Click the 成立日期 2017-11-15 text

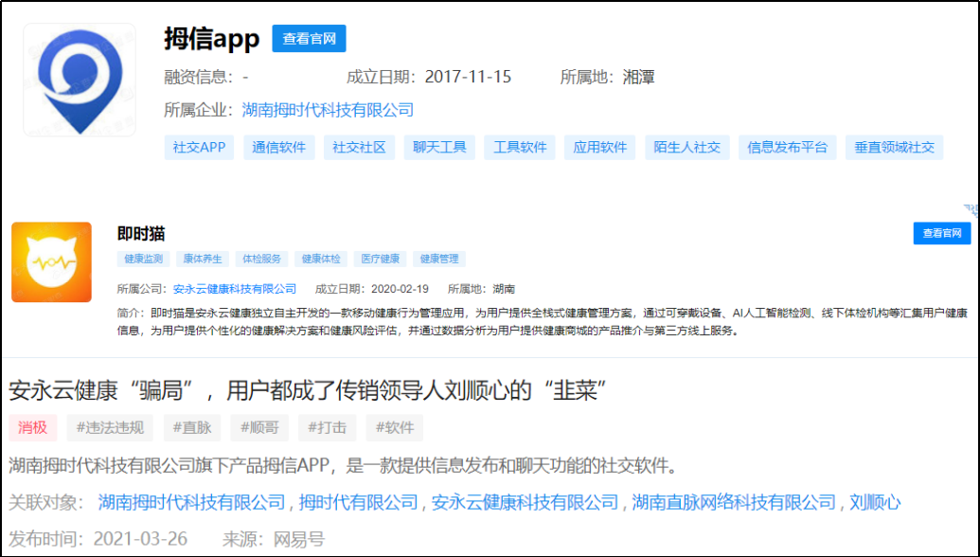click(429, 78)
